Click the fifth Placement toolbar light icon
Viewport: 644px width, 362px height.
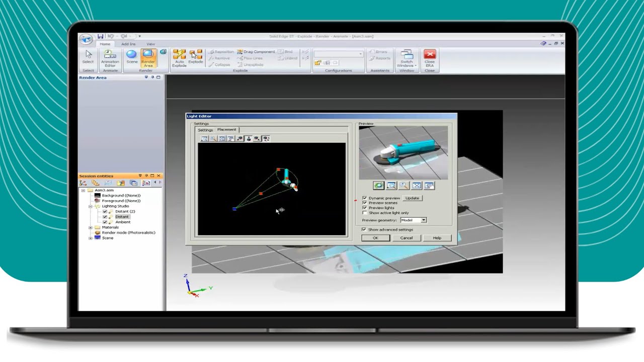pyautogui.click(x=239, y=139)
